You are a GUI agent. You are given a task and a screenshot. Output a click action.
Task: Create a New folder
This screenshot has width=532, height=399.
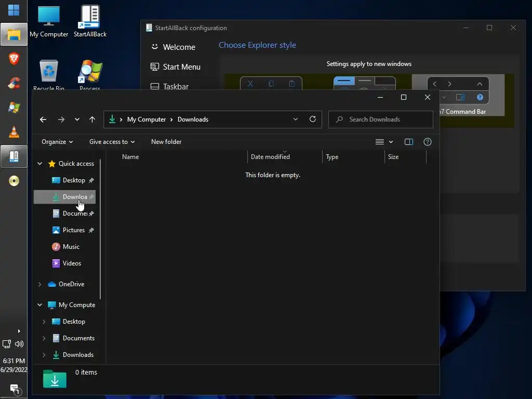pos(166,142)
